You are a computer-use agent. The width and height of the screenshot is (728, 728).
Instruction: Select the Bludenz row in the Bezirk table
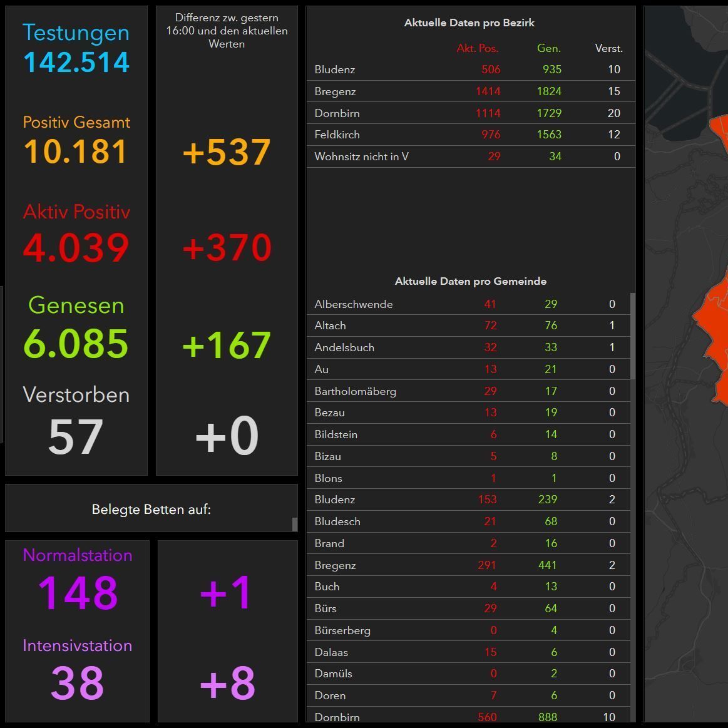click(x=469, y=69)
